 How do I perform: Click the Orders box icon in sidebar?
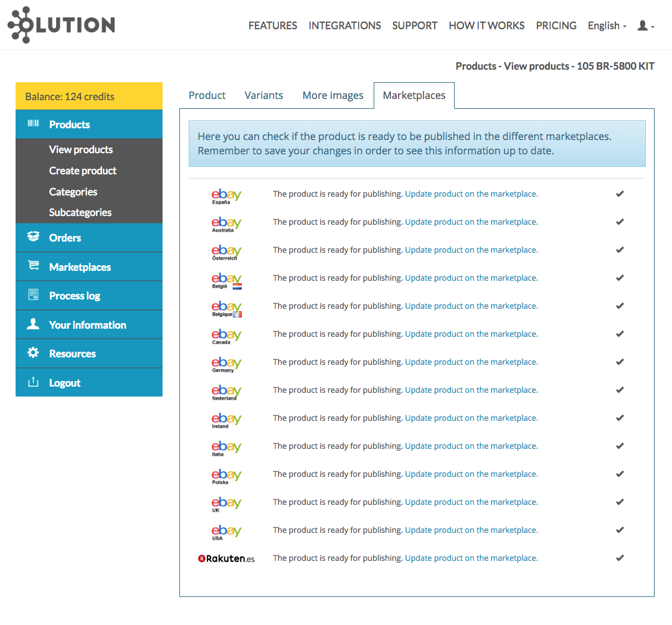point(33,237)
